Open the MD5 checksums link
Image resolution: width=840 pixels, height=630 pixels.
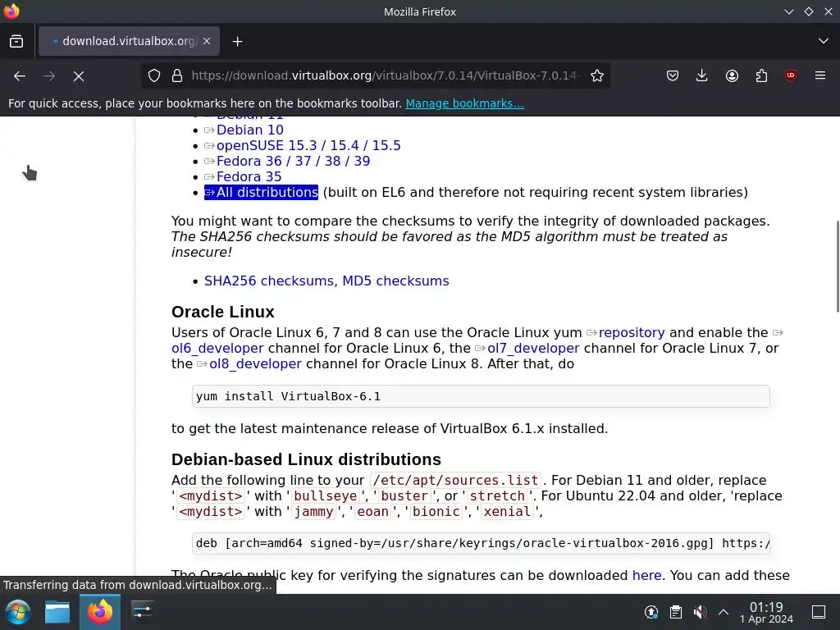pos(395,281)
